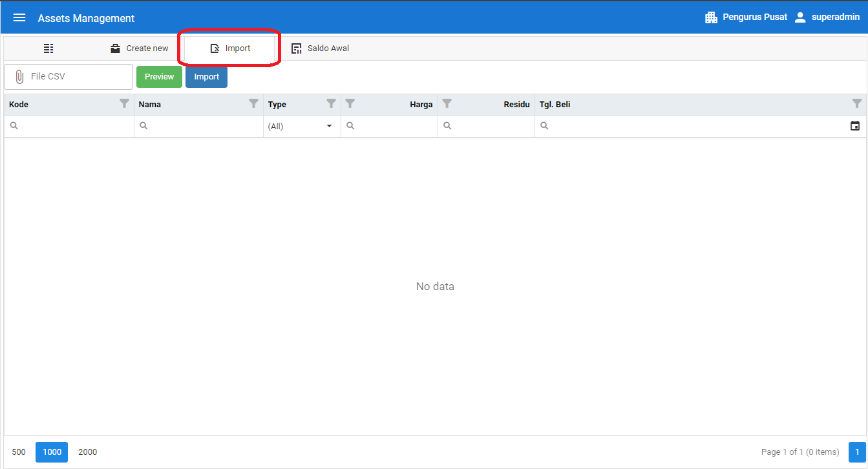The image size is (868, 469).
Task: Open the Type column filter icon
Action: tap(332, 103)
